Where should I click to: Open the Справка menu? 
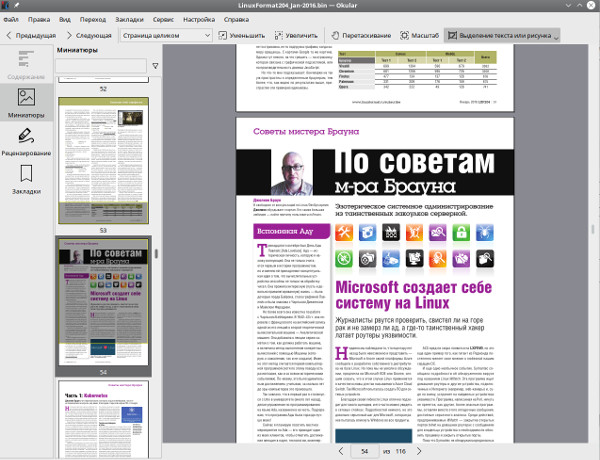(236, 20)
